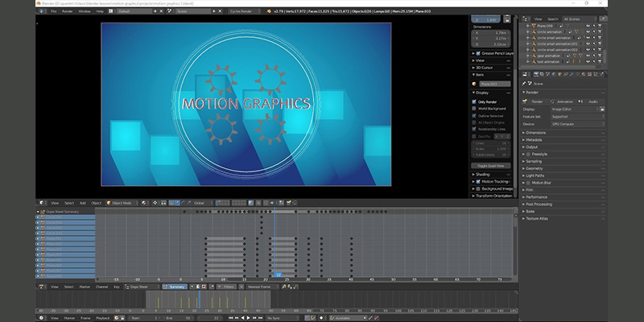
Task: Open Scene properties tab icon
Action: click(548, 74)
